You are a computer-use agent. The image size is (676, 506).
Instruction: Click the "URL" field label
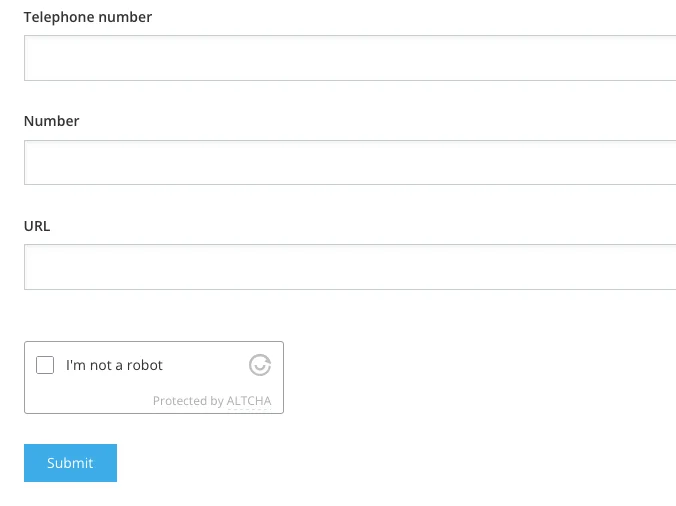point(37,226)
